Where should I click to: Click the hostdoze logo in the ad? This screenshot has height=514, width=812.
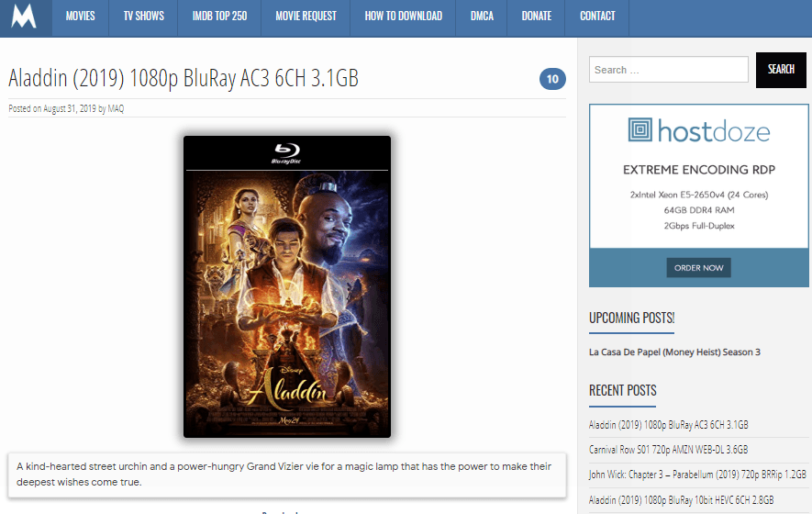pos(698,130)
